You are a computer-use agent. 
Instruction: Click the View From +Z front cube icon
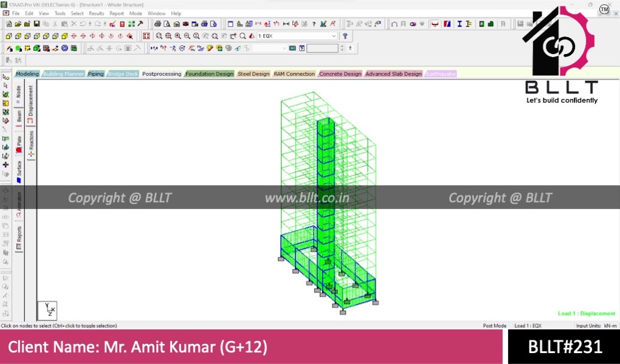click(x=9, y=36)
